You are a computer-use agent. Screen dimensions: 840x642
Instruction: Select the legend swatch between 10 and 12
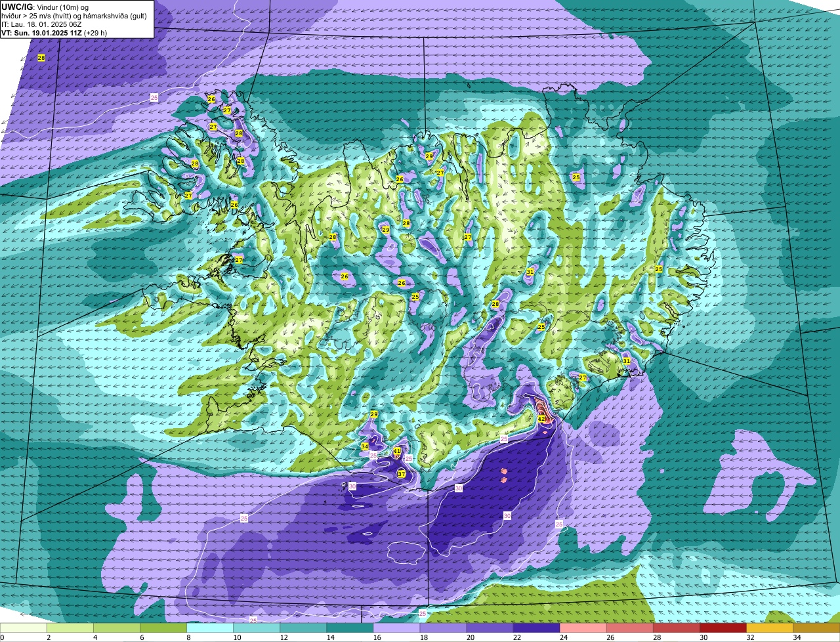coord(257,628)
